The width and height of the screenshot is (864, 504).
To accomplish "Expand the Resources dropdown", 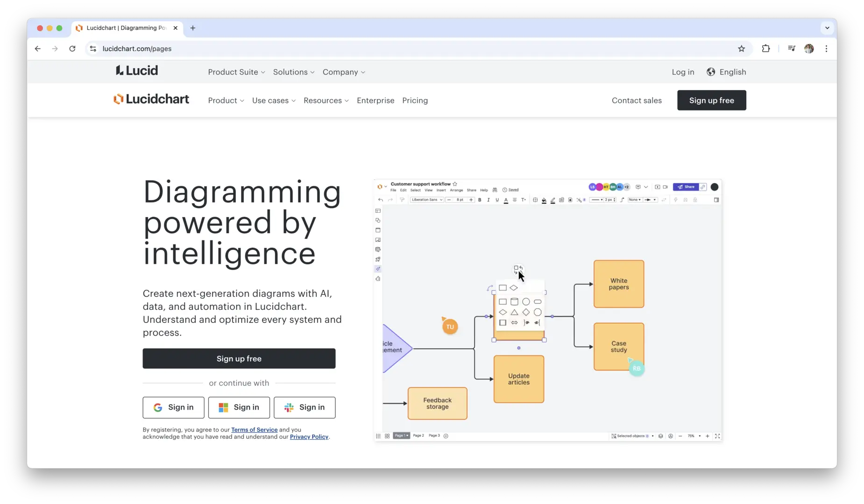I will (326, 100).
